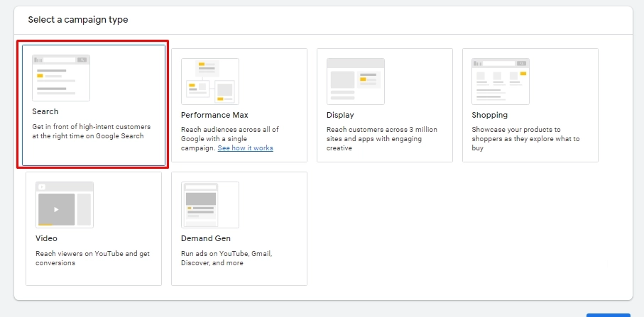Click 'Run ads on YouTube, Gmail' description

(227, 258)
